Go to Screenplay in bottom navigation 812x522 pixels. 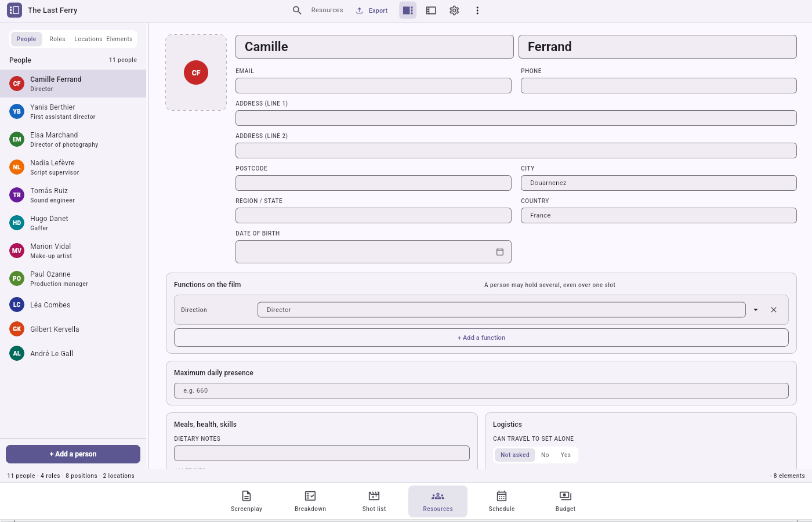click(x=246, y=501)
